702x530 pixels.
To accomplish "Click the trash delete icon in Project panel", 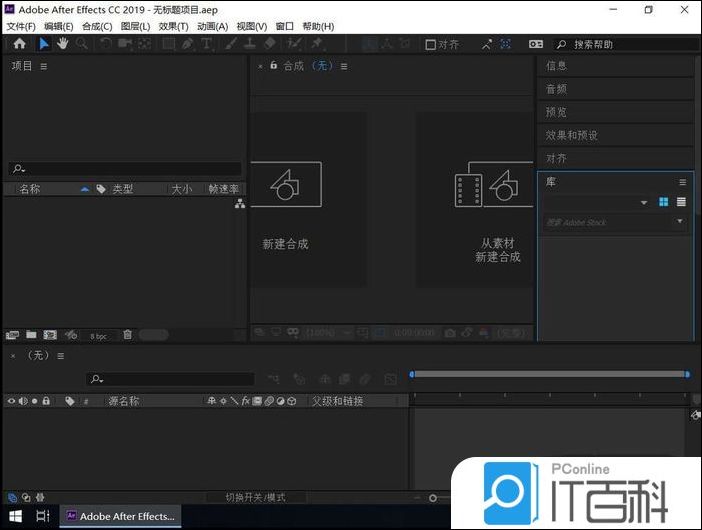I will coord(127,335).
